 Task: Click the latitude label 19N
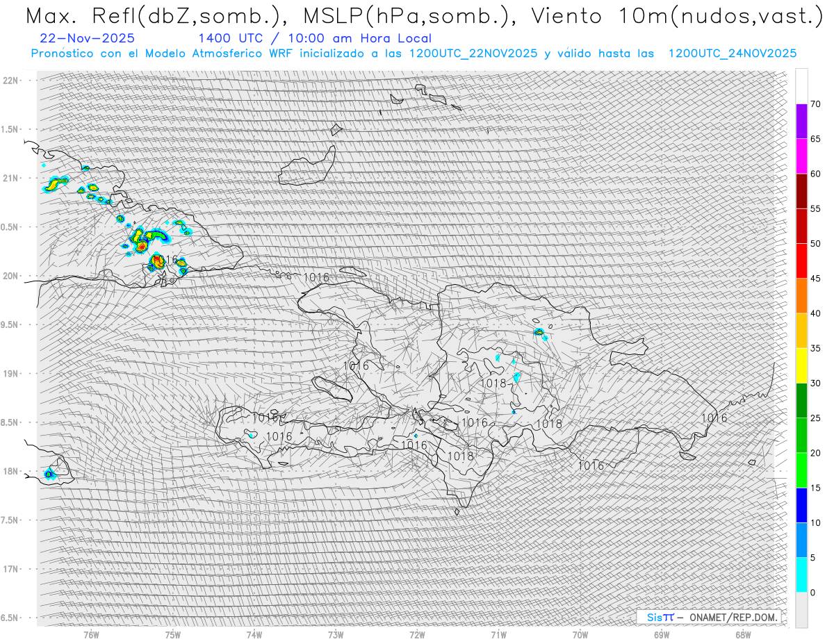[x=10, y=374]
